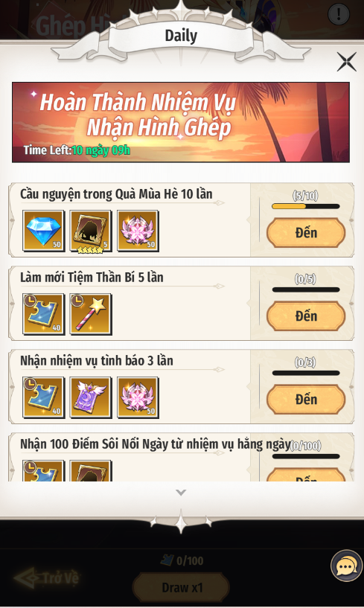Tap the blue diamond reward icon
The height and width of the screenshot is (608, 364).
coord(43,231)
